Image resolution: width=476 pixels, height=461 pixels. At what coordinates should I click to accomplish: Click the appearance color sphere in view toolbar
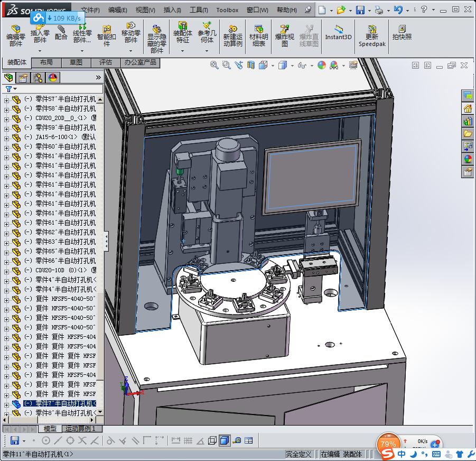[321, 65]
